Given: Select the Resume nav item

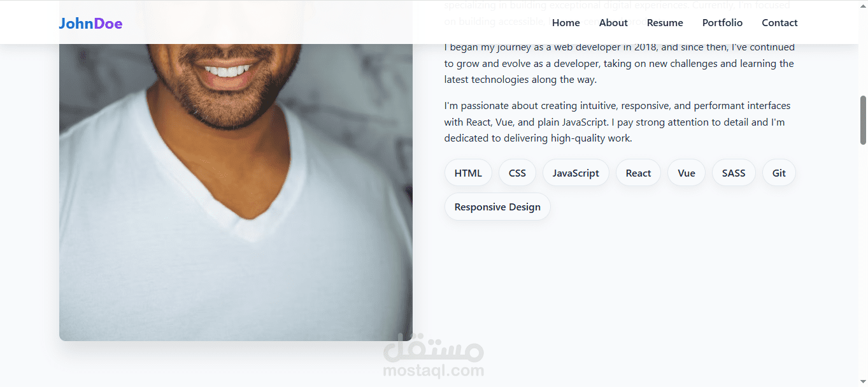Looking at the screenshot, I should coord(665,23).
